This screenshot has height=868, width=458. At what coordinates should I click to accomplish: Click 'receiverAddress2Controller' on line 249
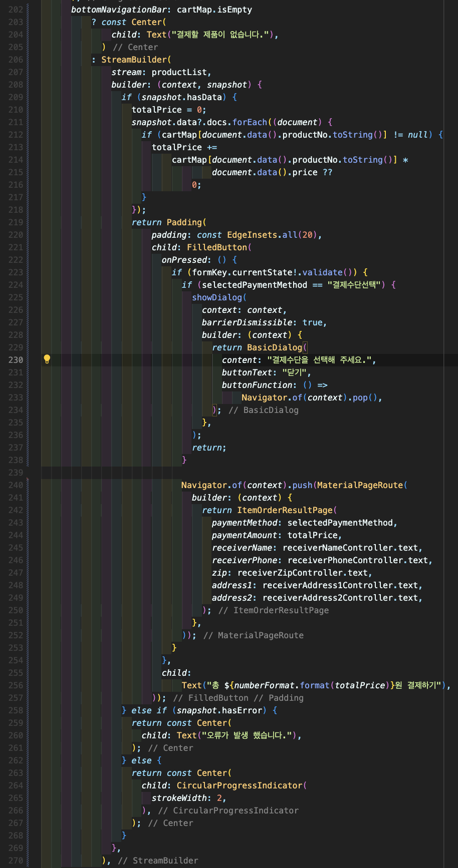point(328,598)
